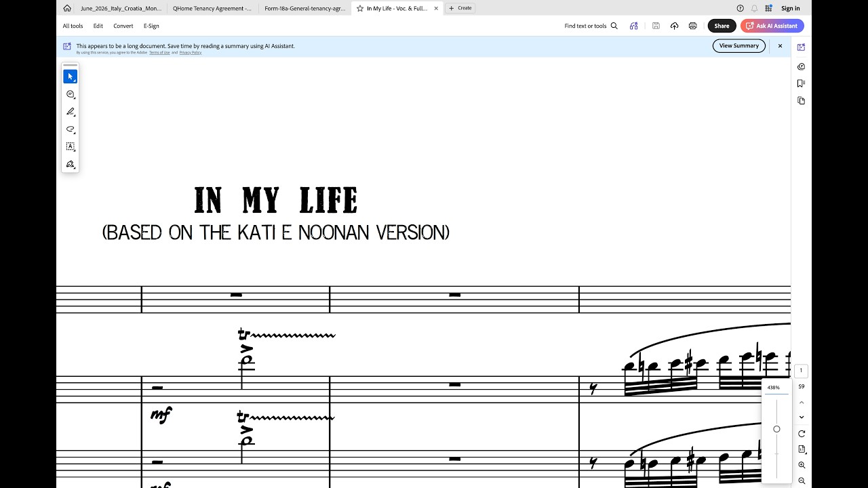Viewport: 868px width, 488px height.
Task: Click the View Summary button
Action: click(739, 45)
